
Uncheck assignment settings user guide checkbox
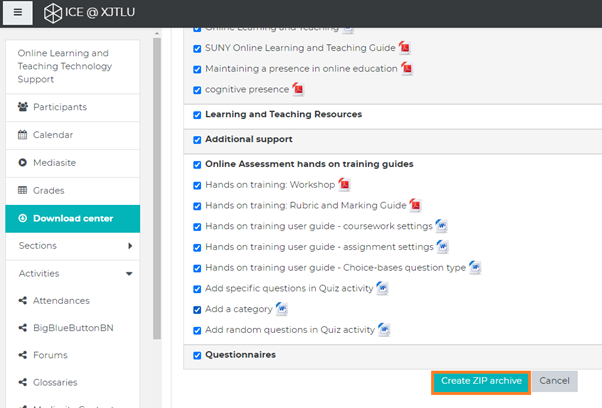click(197, 248)
